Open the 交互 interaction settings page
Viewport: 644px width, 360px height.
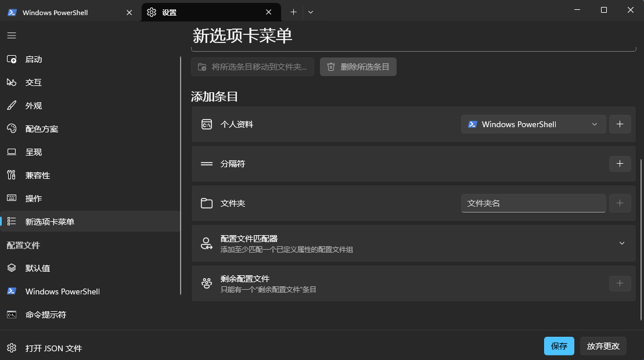click(x=34, y=82)
